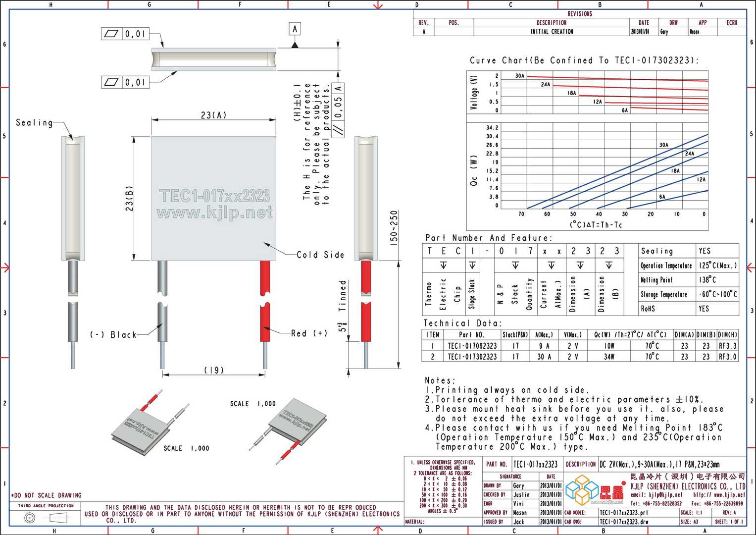
Task: Click the CAD model file "TEC1-017xx2323.prt"
Action: pyautogui.click(x=623, y=513)
